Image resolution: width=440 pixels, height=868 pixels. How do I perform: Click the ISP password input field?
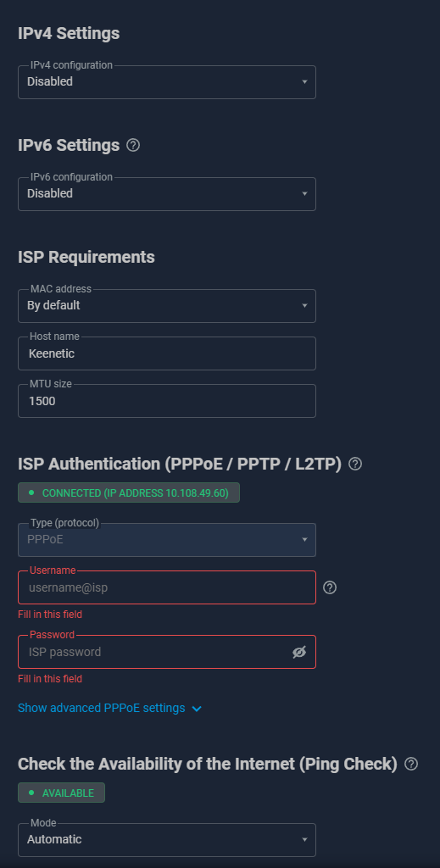(167, 652)
